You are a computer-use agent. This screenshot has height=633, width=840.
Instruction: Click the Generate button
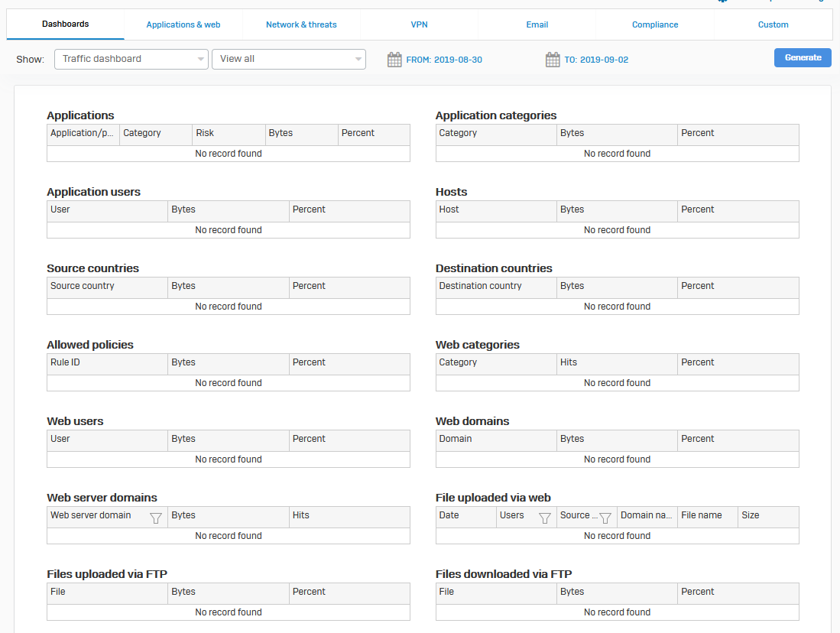pyautogui.click(x=803, y=57)
